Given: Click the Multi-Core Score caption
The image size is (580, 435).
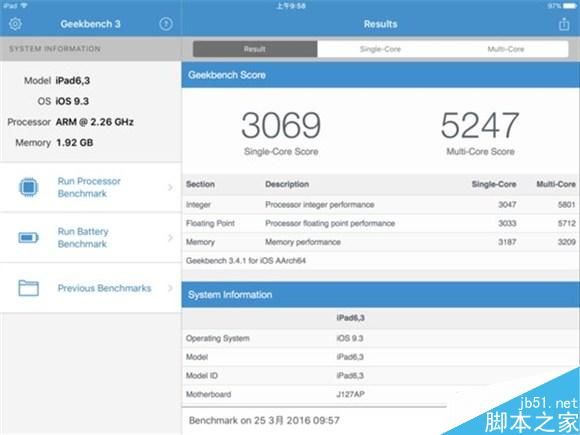Looking at the screenshot, I should point(480,151).
